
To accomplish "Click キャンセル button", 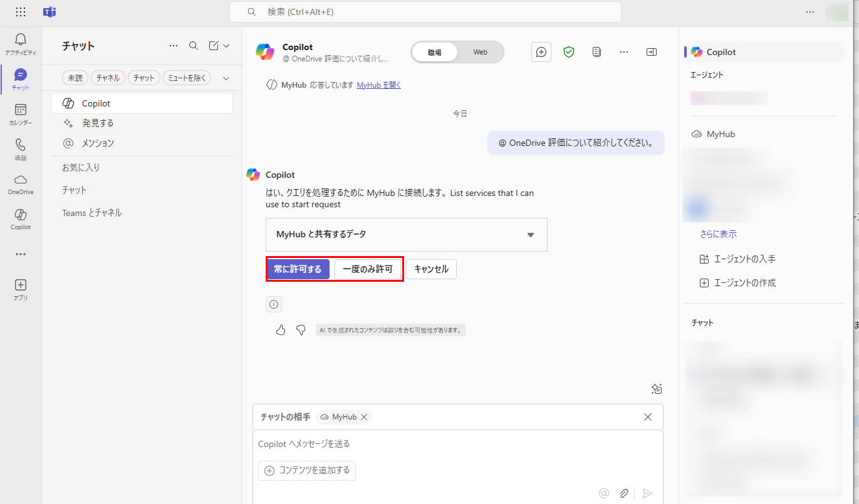I will click(x=432, y=269).
